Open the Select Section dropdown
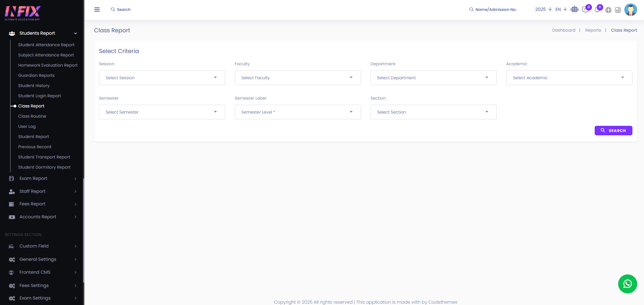Image resolution: width=644 pixels, height=305 pixels. coord(433,112)
